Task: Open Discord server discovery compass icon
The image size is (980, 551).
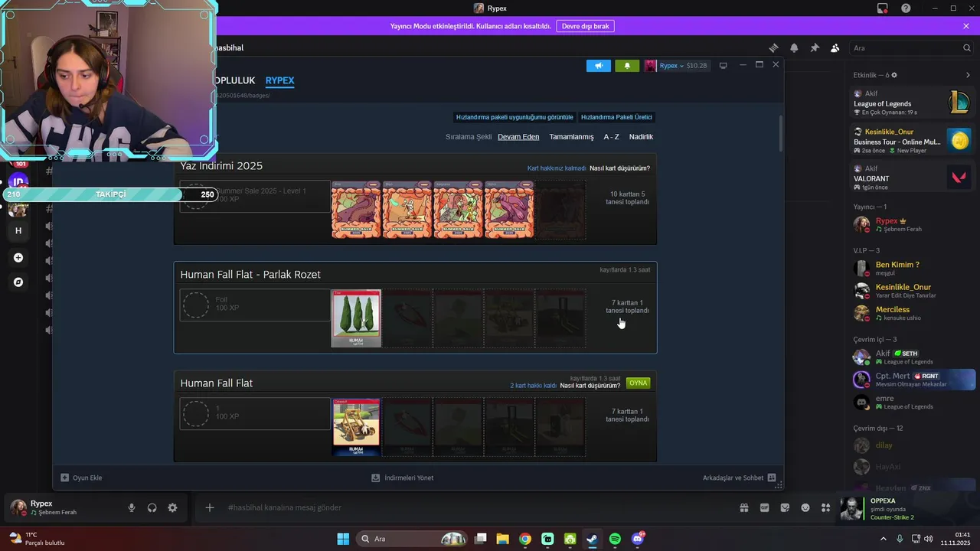Action: pos(18,282)
